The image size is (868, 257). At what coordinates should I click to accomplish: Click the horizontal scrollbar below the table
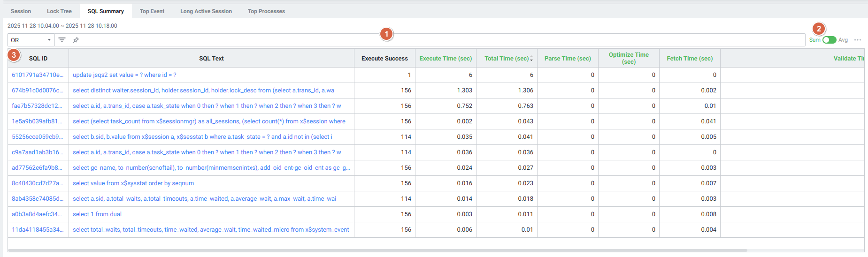[x=376, y=250]
